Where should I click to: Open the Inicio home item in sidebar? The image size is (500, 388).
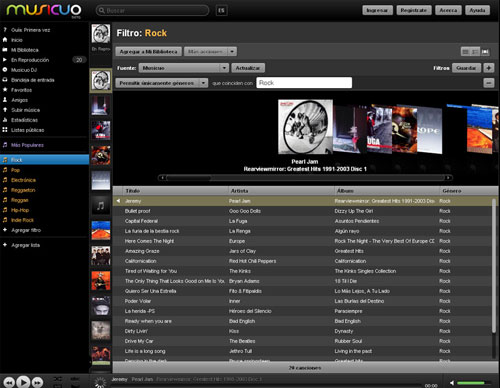17,40
